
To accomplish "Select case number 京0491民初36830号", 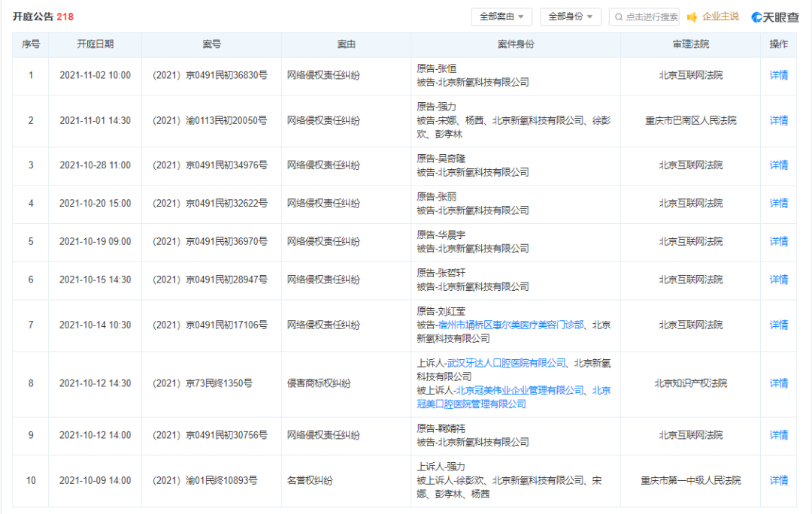I will (x=210, y=75).
